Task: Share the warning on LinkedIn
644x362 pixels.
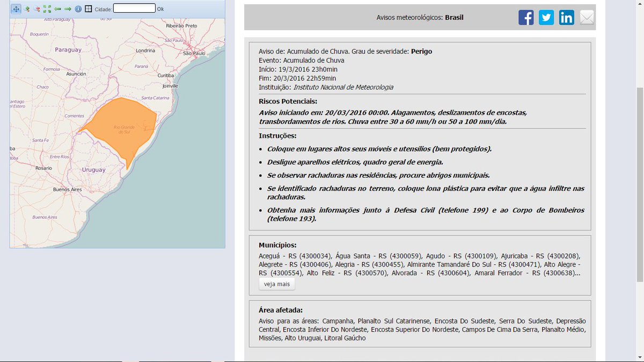Action: tap(567, 17)
